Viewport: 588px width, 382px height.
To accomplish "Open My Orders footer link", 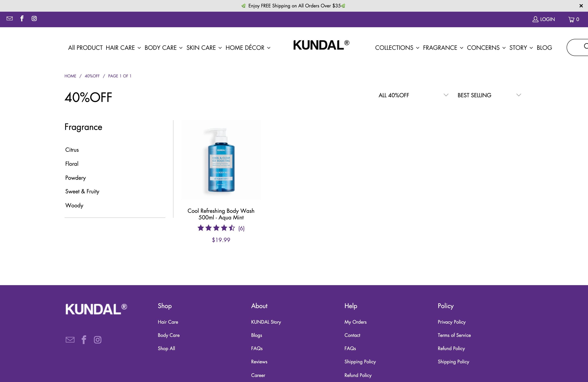I will pyautogui.click(x=355, y=322).
